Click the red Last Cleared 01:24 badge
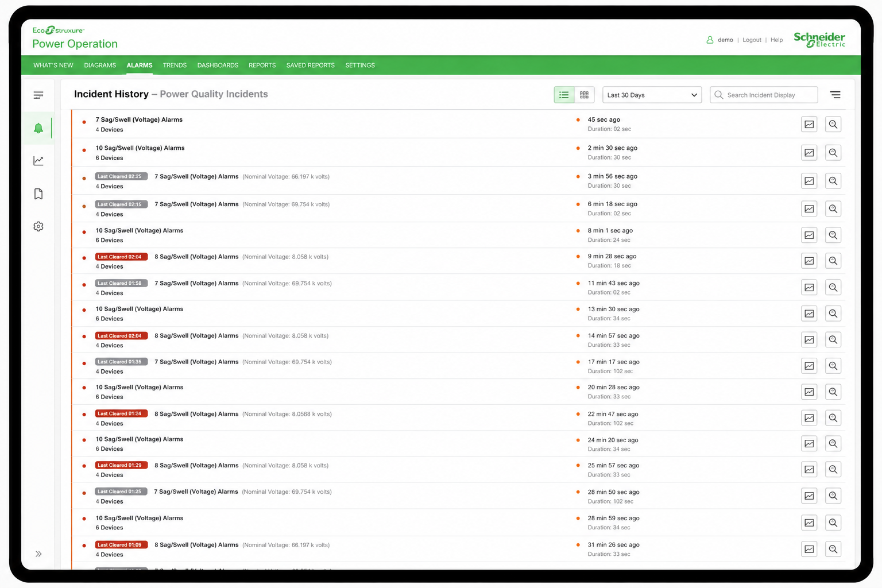The image size is (882, 588). 122,413
